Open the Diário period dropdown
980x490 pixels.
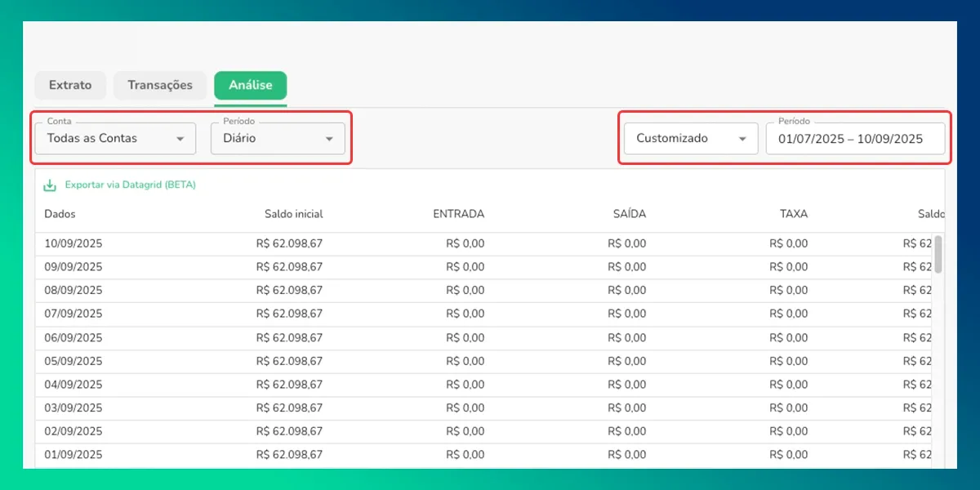278,139
